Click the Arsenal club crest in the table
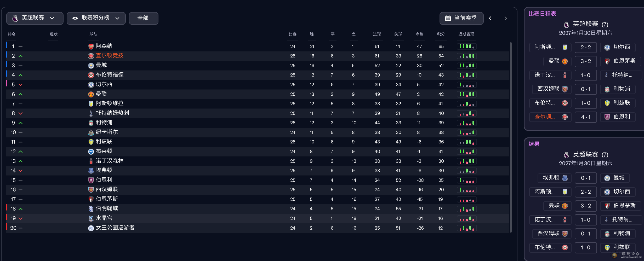644x261 pixels. pyautogui.click(x=91, y=47)
